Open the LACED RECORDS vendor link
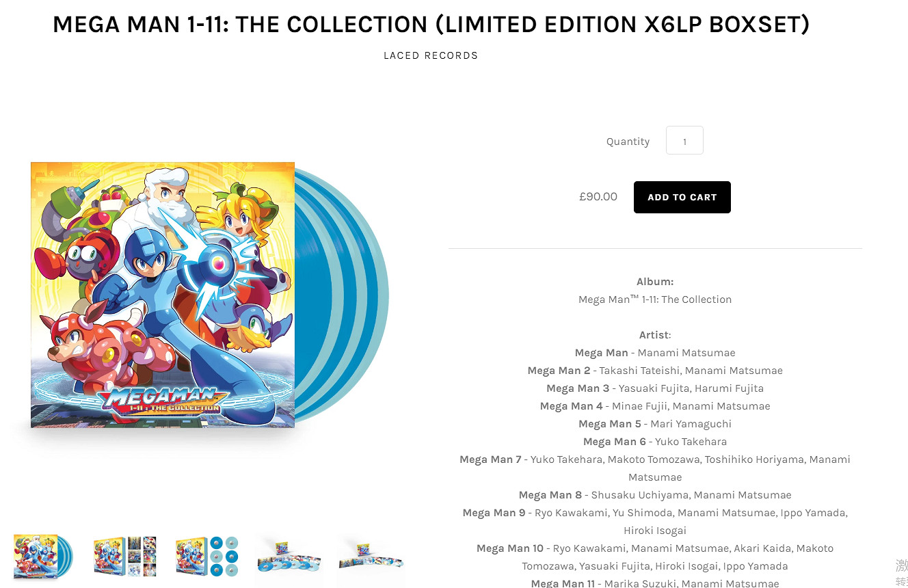Image resolution: width=908 pixels, height=588 pixels. (x=431, y=55)
